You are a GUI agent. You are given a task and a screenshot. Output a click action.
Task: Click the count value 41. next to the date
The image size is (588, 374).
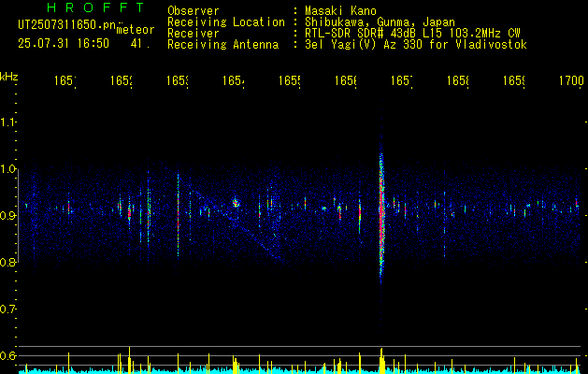point(140,44)
